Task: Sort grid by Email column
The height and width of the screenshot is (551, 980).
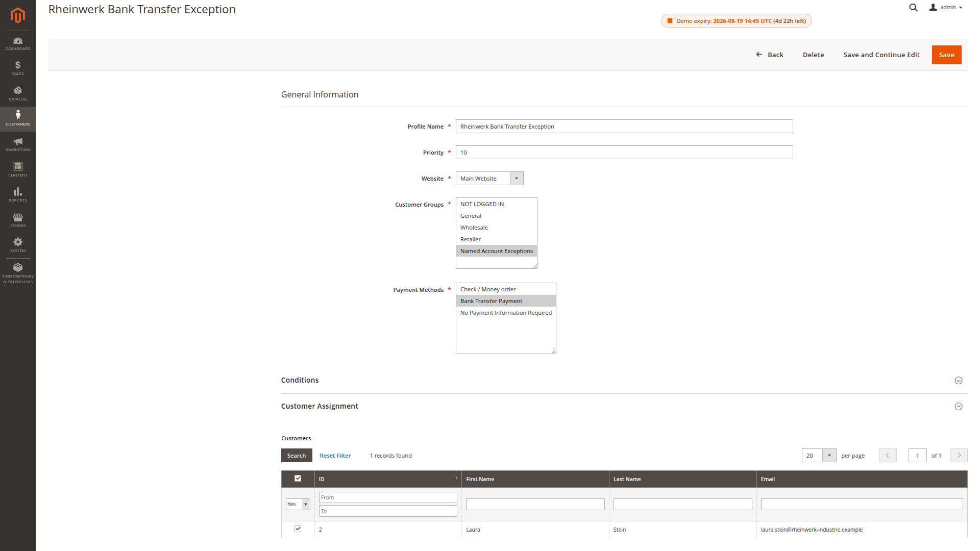Action: tap(862, 479)
